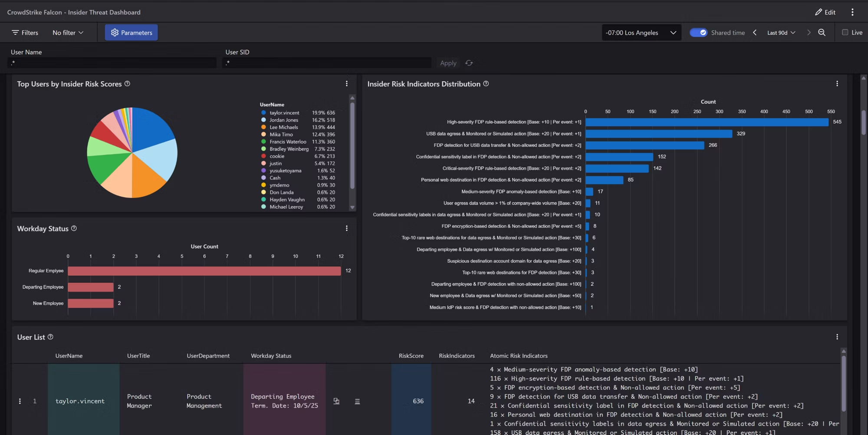The image size is (868, 435).
Task: Click the zoom out time magnifier icon
Action: (x=822, y=33)
